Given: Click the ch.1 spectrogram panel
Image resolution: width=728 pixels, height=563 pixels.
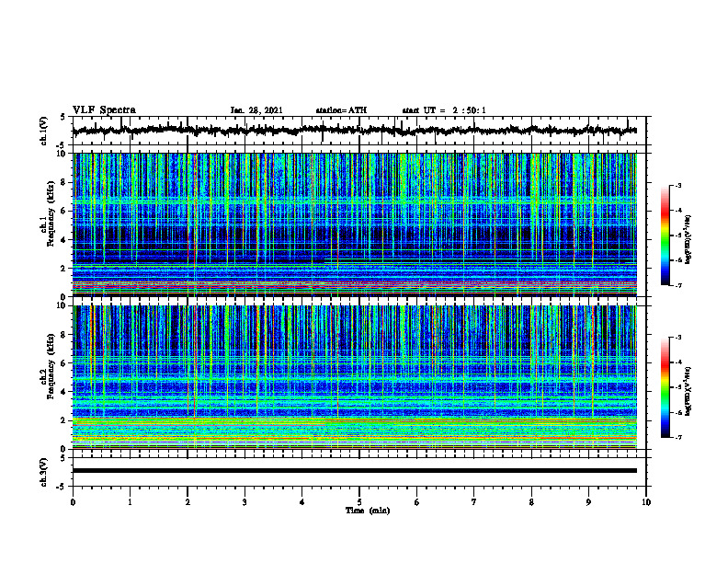Looking at the screenshot, I should pos(354,224).
